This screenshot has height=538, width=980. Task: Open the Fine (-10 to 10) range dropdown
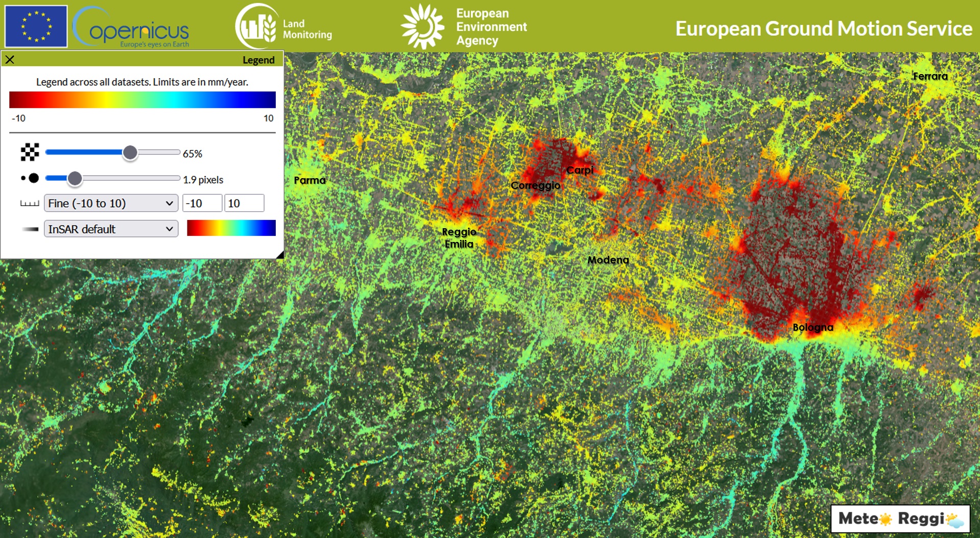pyautogui.click(x=111, y=203)
